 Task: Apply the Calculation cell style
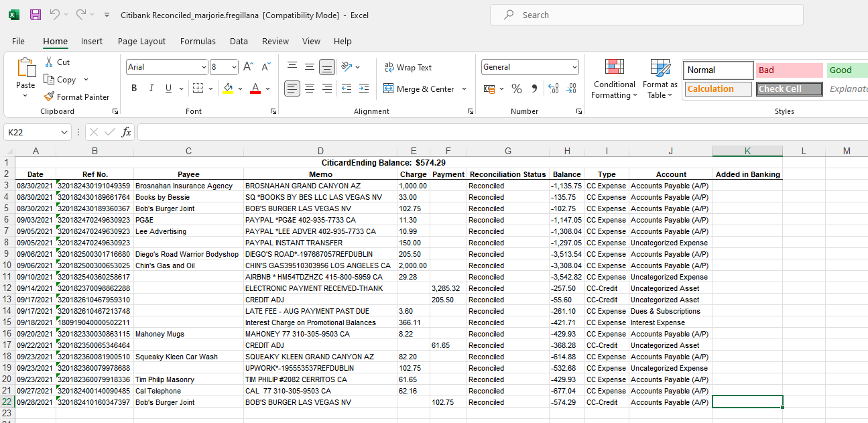pos(718,88)
